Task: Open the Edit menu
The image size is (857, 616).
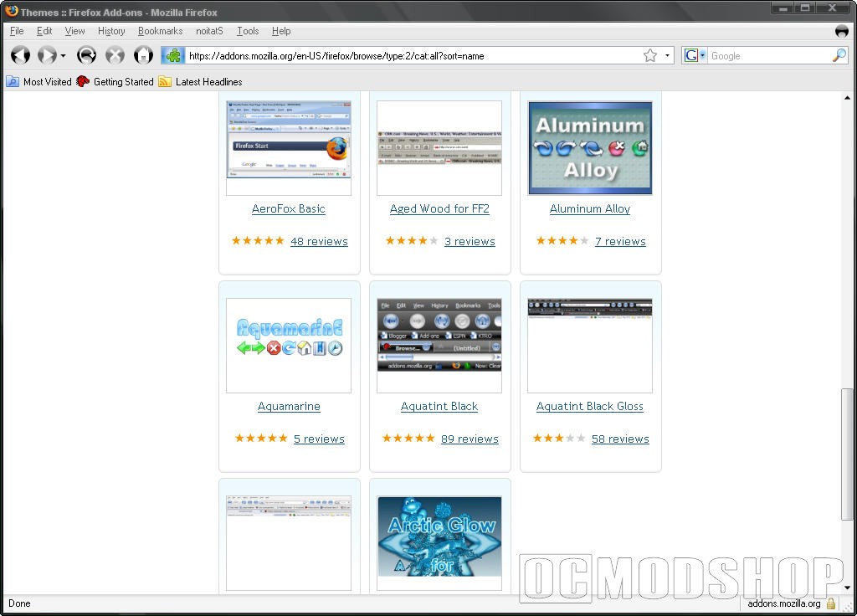Action: click(x=44, y=31)
